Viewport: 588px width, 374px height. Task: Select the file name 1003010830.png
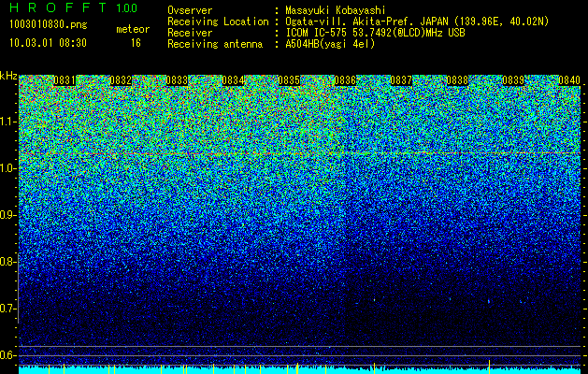49,25
